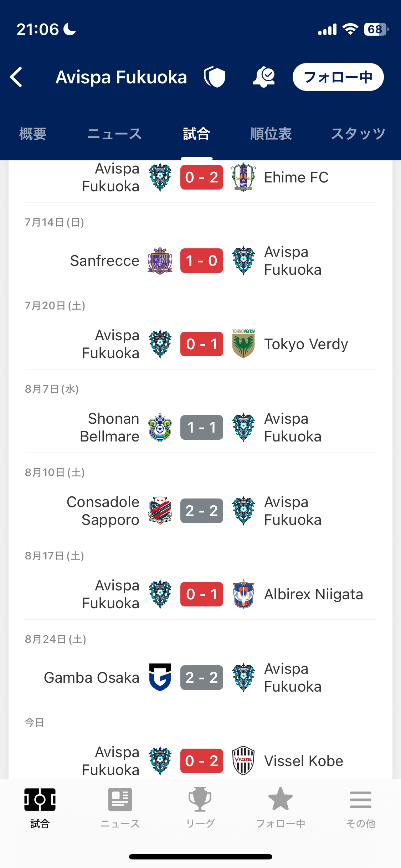The image size is (401, 868).
Task: Open the スタッツ stats tab
Action: tap(358, 134)
